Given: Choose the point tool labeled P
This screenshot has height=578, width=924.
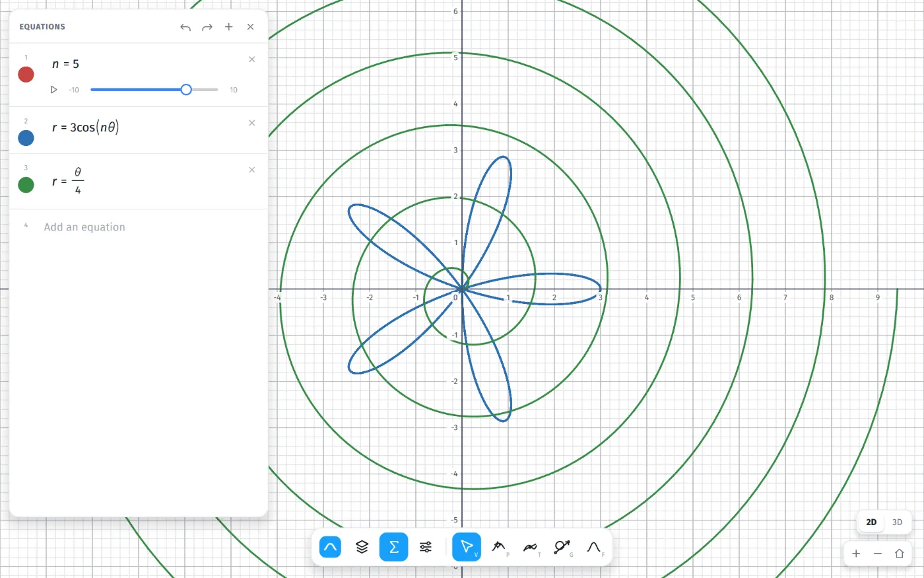Looking at the screenshot, I should 500,547.
